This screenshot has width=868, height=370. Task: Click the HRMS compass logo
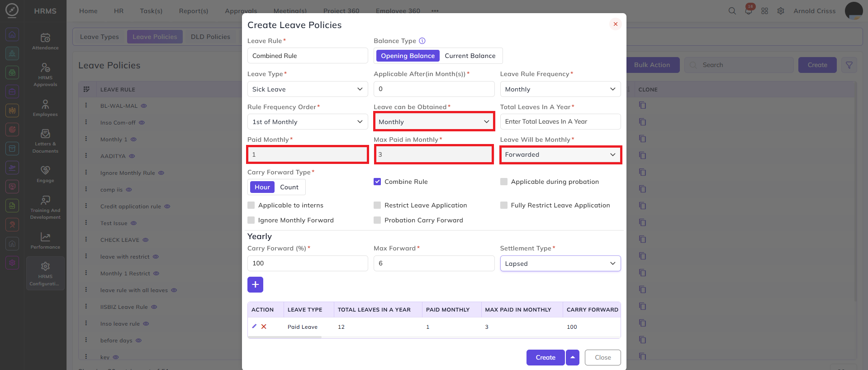[x=12, y=10]
